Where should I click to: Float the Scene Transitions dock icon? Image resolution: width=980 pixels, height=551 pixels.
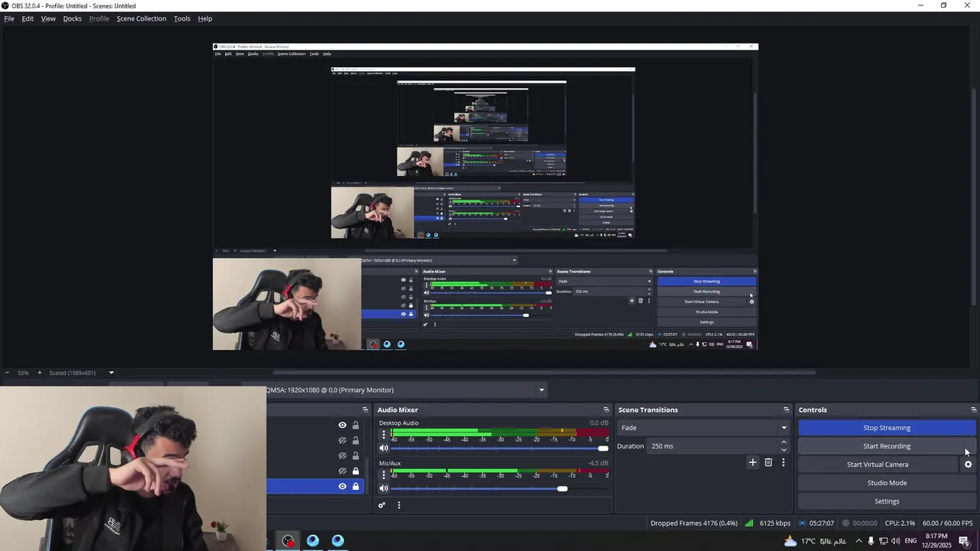[786, 410]
